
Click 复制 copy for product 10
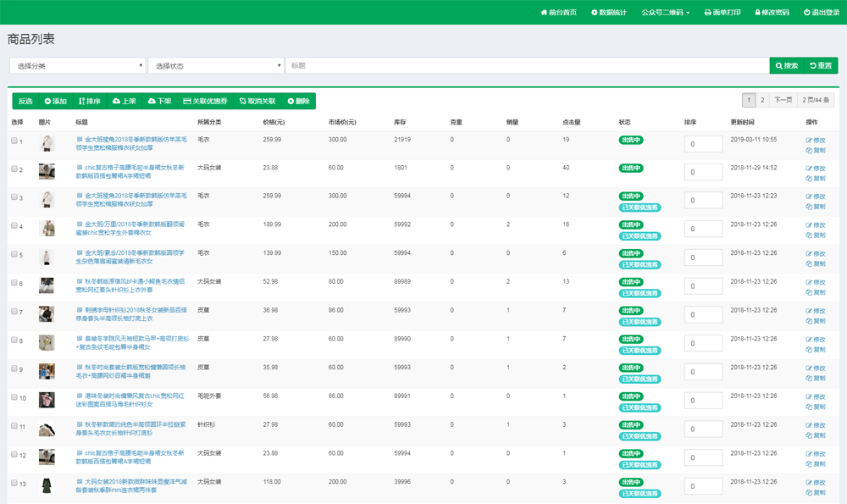click(x=816, y=407)
